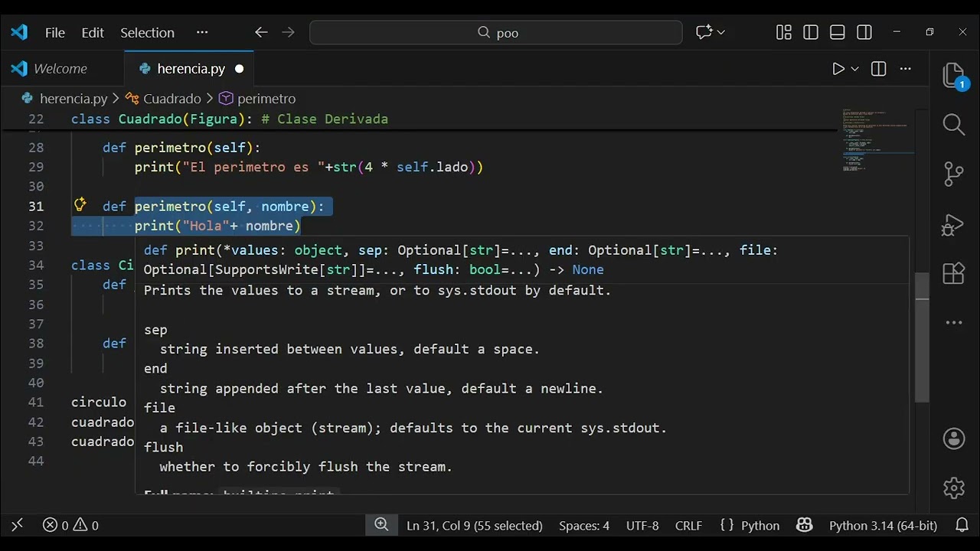Click the editor minimap

coord(877,142)
